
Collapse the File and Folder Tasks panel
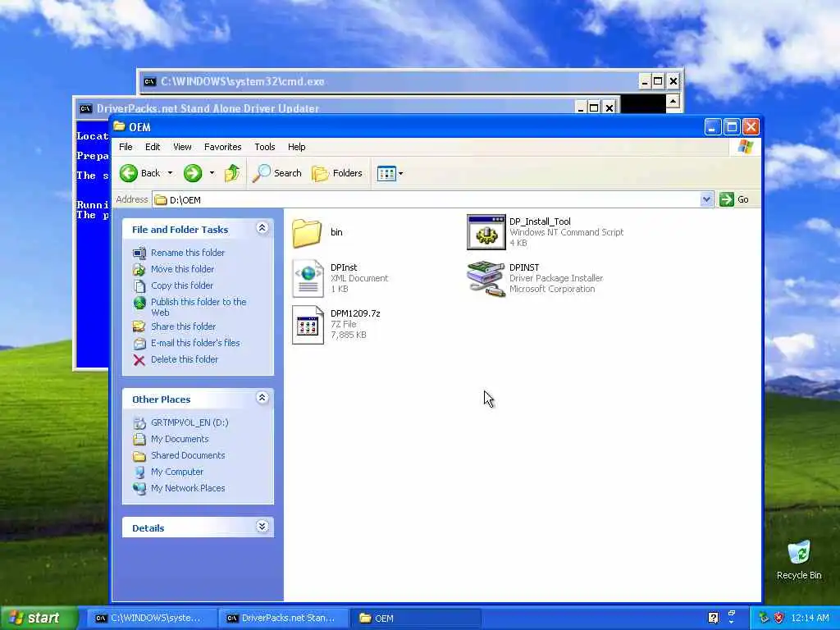262,229
